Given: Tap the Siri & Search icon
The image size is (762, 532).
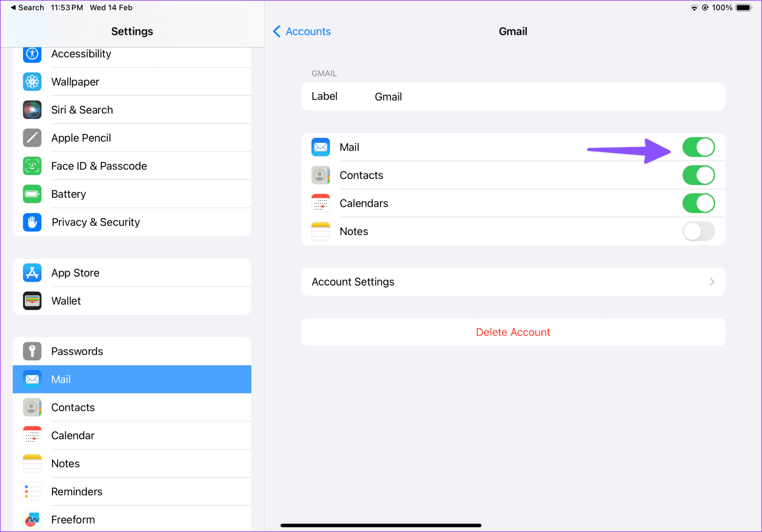Looking at the screenshot, I should (x=32, y=110).
